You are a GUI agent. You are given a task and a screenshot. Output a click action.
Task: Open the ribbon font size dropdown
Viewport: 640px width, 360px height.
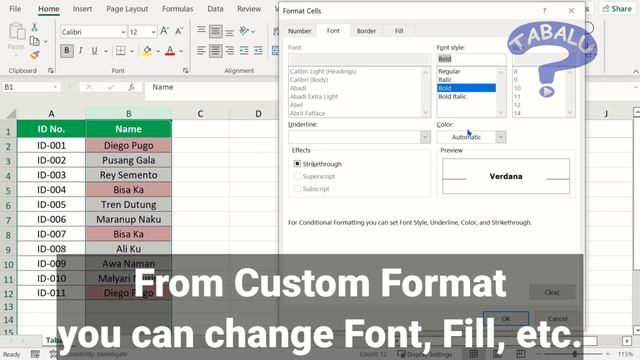pos(153,32)
